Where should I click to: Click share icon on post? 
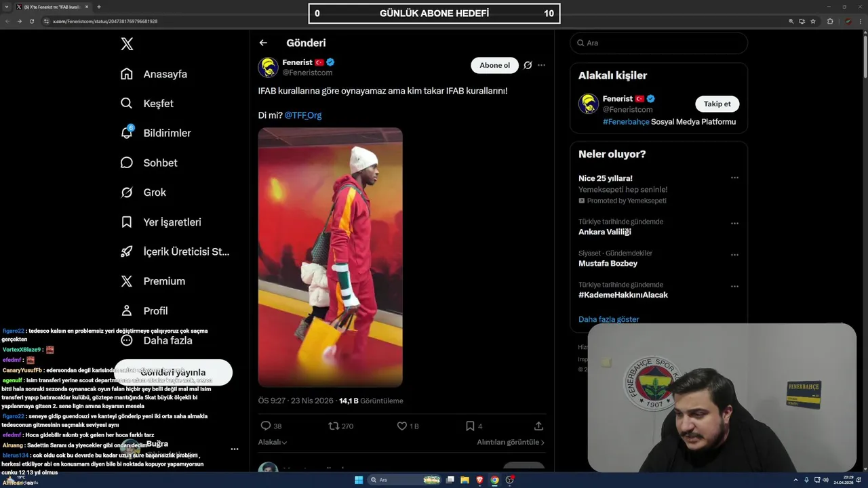coord(538,426)
